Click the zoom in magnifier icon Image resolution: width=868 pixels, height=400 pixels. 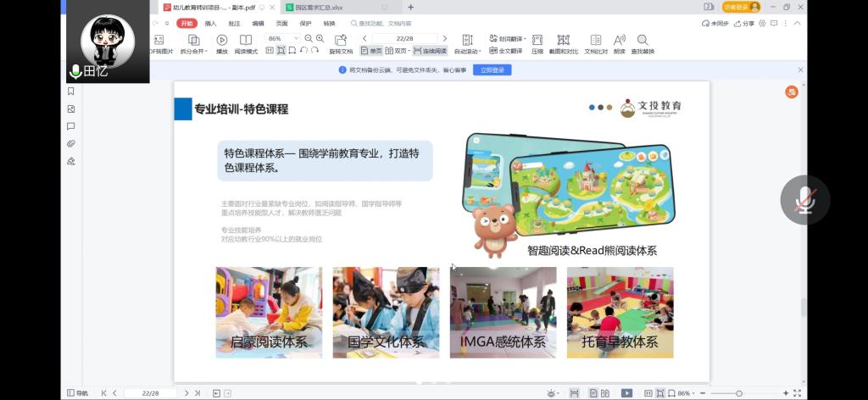[x=320, y=38]
